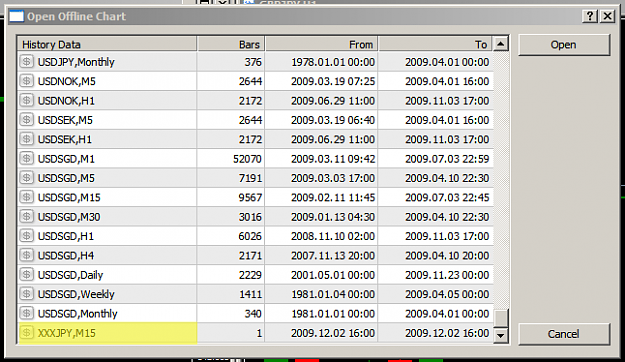This screenshot has height=362, width=625.
Task: Click the from date 2001.05.01 00:00
Action: coord(333,275)
